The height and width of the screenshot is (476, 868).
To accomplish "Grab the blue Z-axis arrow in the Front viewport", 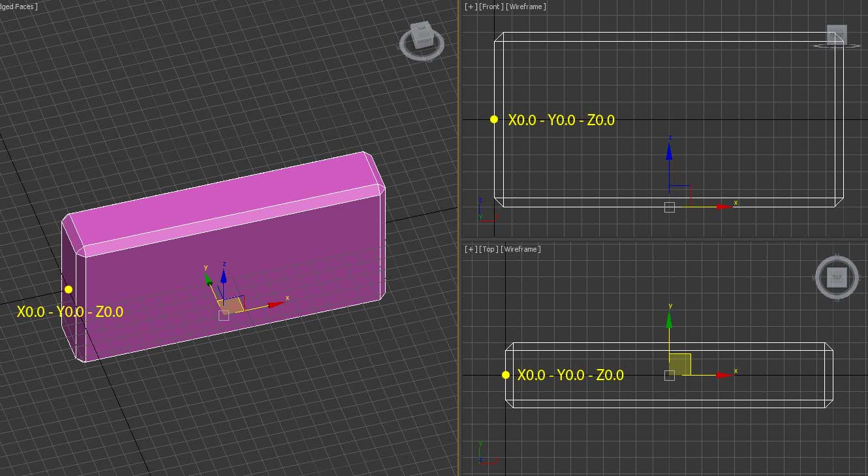I will click(x=669, y=153).
